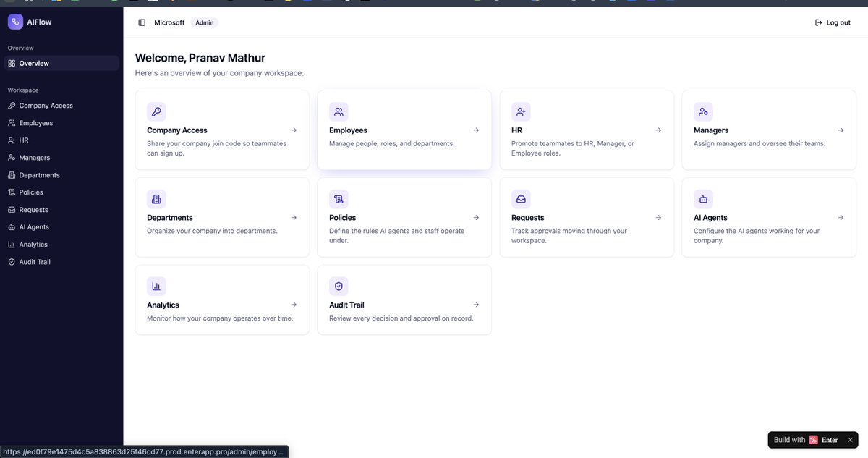The height and width of the screenshot is (458, 868).
Task: Click the arrow on Employees card
Action: tap(476, 130)
